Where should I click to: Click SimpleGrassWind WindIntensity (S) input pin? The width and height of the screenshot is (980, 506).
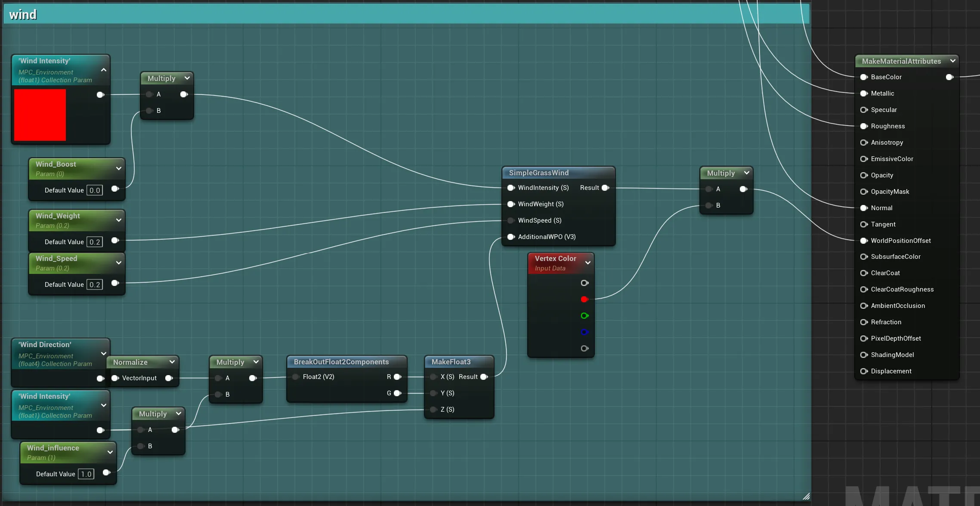511,188
